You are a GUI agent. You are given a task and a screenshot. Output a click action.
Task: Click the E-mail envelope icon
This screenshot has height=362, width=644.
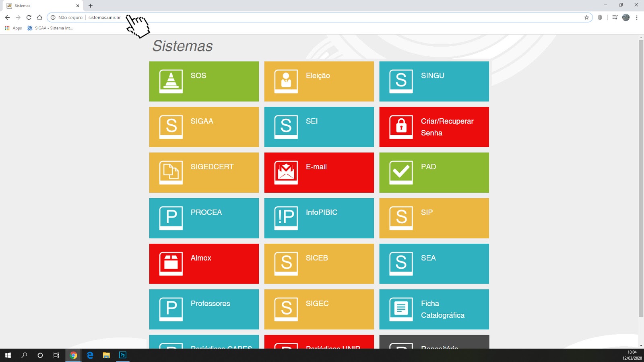point(286,173)
